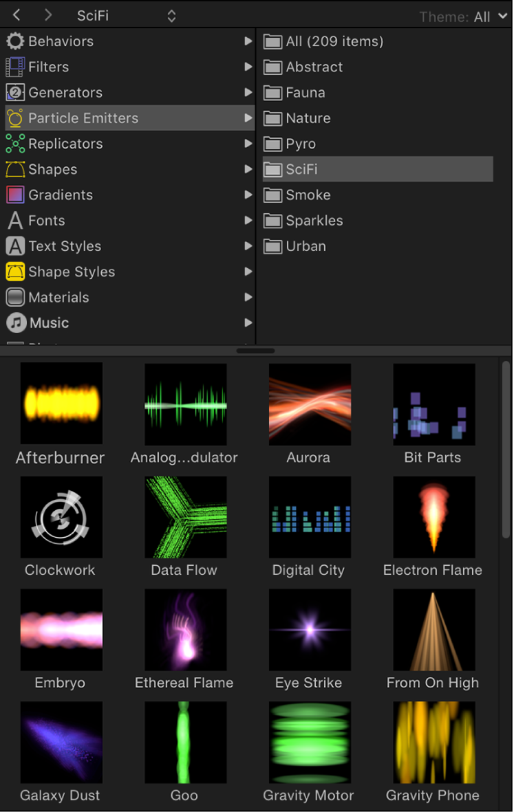Click the Sparkles folder icon
The height and width of the screenshot is (812, 514).
[272, 221]
